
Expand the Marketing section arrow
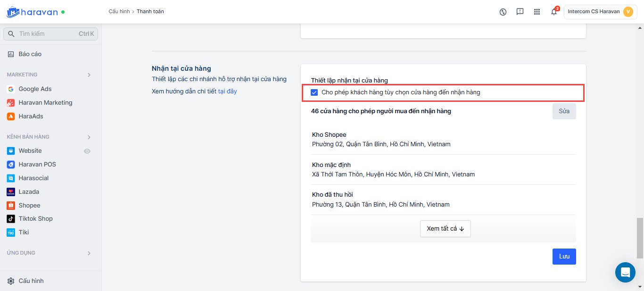point(89,75)
